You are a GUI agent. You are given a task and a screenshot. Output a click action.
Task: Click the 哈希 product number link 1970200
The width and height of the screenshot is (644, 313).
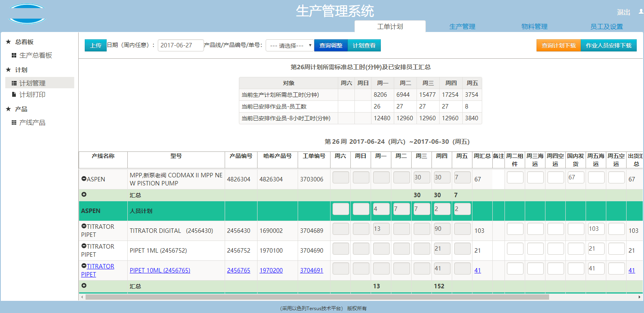point(271,270)
